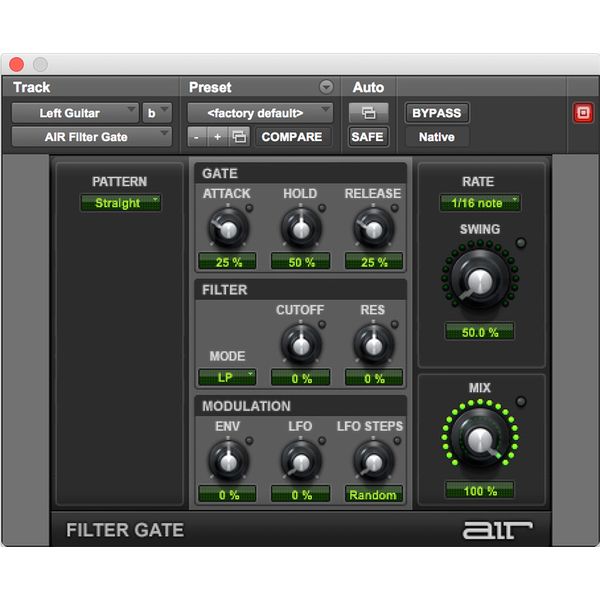The width and height of the screenshot is (600, 600).
Task: Click the AIR logo
Action: coord(497,530)
